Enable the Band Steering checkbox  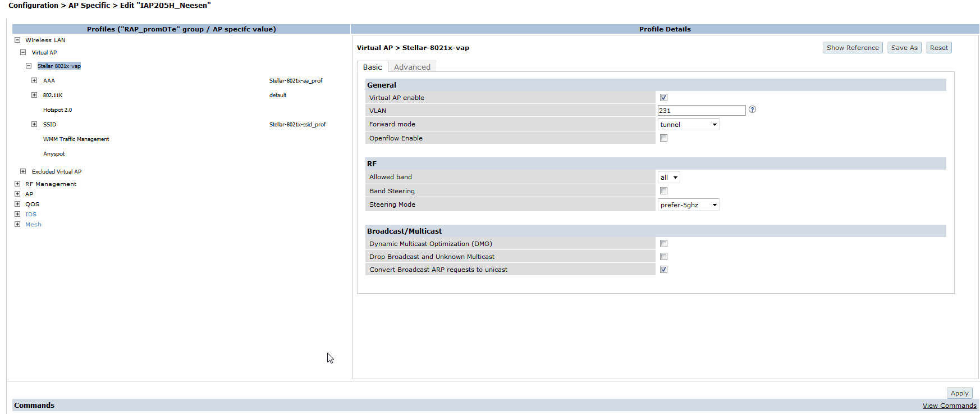tap(663, 191)
